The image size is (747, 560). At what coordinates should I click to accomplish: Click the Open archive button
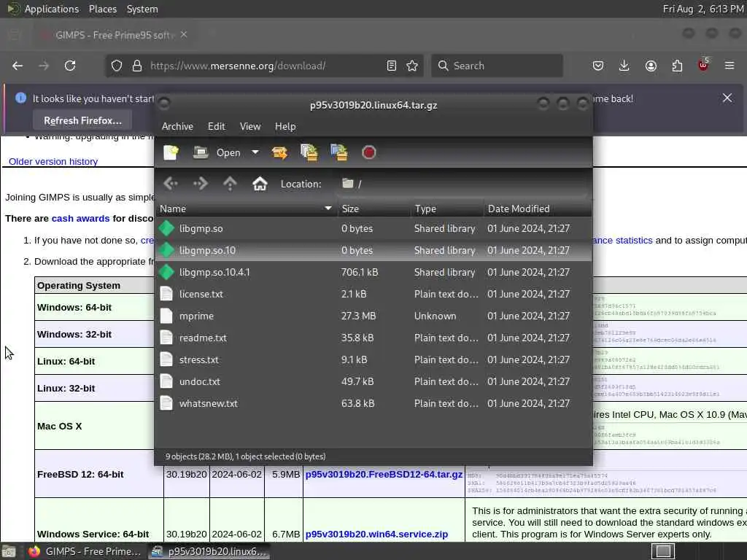point(217,153)
